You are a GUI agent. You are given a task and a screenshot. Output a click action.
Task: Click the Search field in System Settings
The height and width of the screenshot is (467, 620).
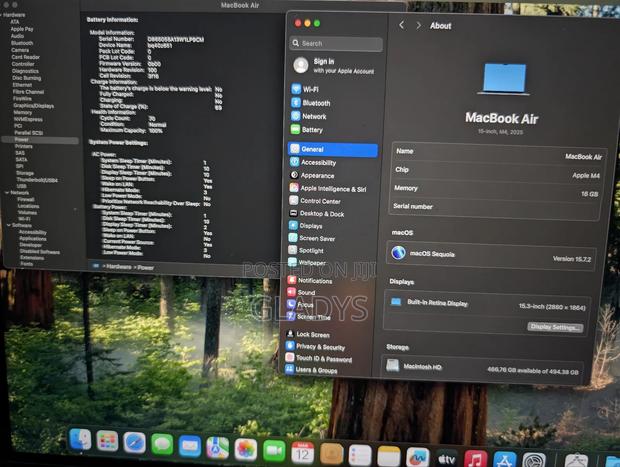click(x=336, y=43)
